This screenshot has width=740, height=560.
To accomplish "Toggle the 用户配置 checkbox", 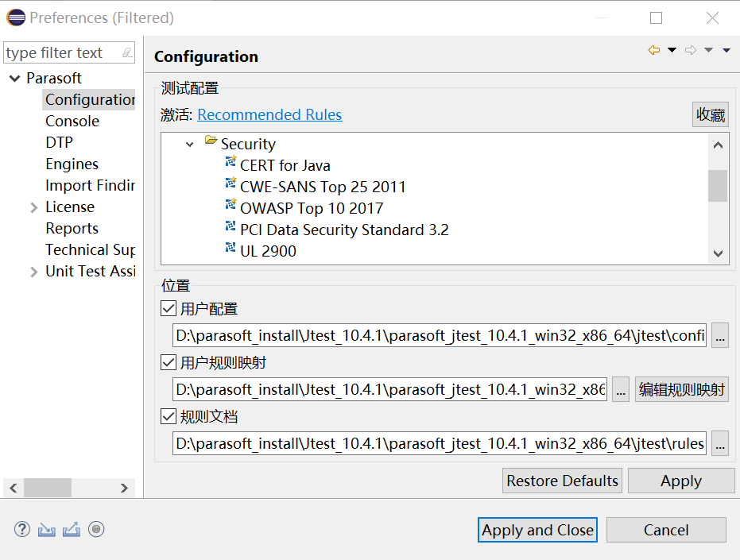I will point(169,308).
